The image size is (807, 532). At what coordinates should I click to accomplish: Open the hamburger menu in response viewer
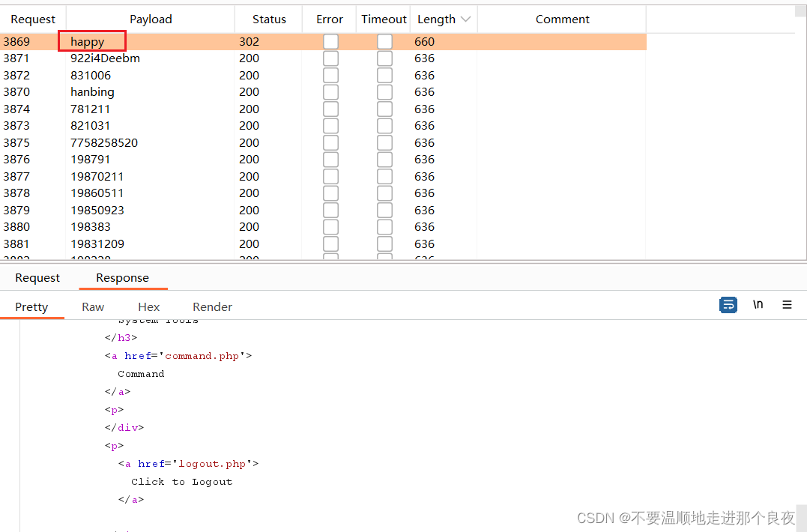pos(787,305)
